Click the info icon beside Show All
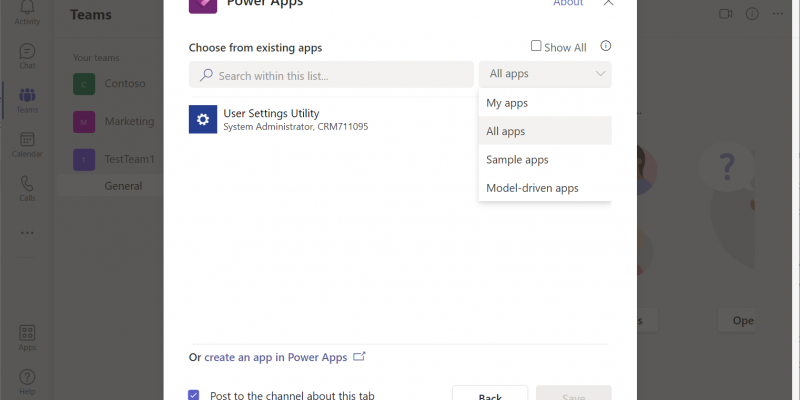Image resolution: width=800 pixels, height=400 pixels. [x=605, y=46]
